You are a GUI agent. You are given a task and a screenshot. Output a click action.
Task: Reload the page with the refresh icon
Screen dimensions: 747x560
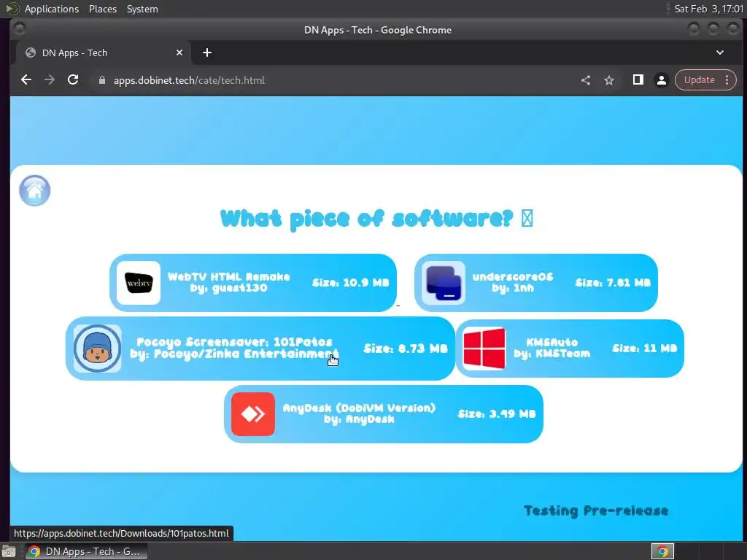73,80
